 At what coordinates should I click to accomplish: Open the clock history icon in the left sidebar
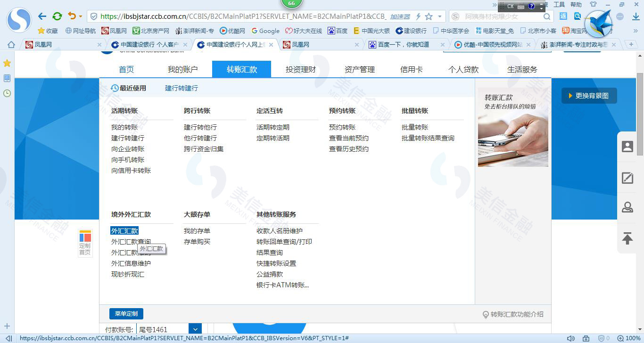click(7, 93)
